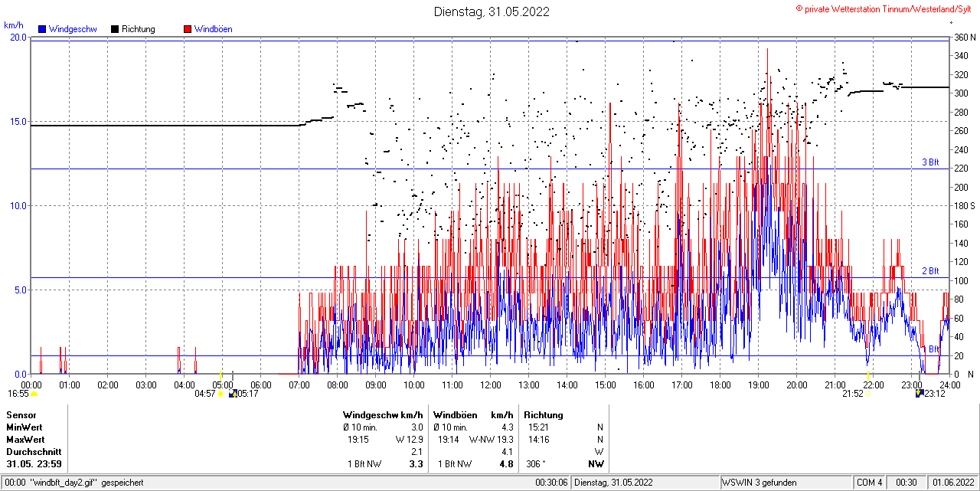
Task: Click the COM 4 status bar field
Action: click(870, 483)
